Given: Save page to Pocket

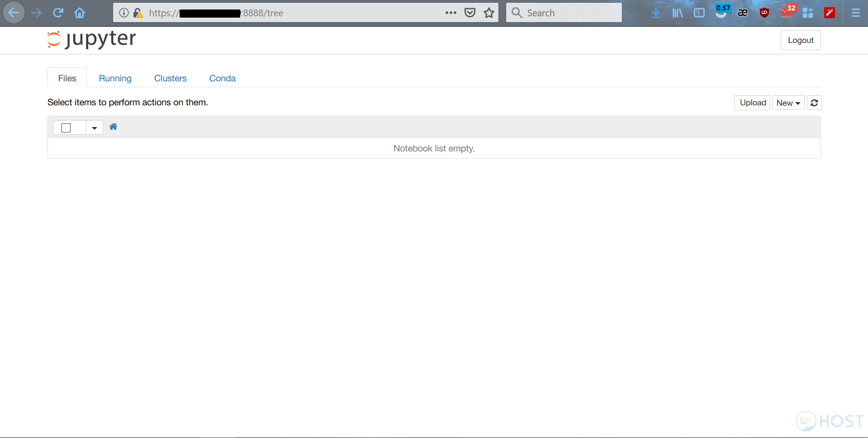Looking at the screenshot, I should 470,13.
